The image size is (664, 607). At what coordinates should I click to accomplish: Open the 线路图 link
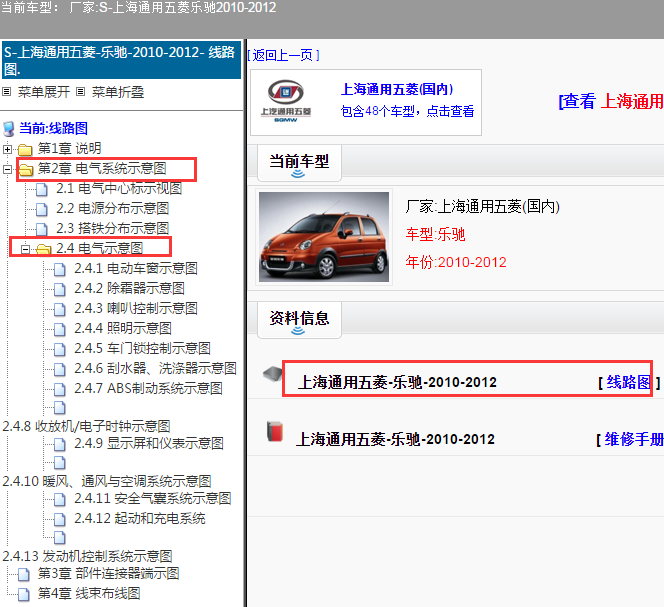[628, 382]
